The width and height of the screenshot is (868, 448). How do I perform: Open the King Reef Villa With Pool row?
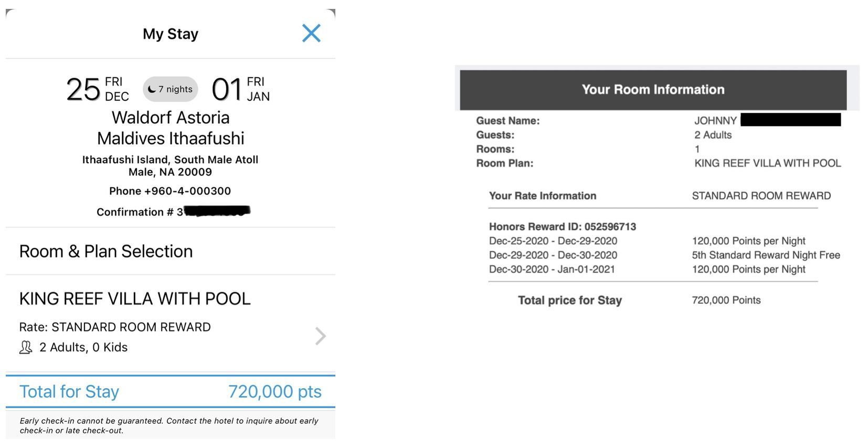[x=171, y=323]
